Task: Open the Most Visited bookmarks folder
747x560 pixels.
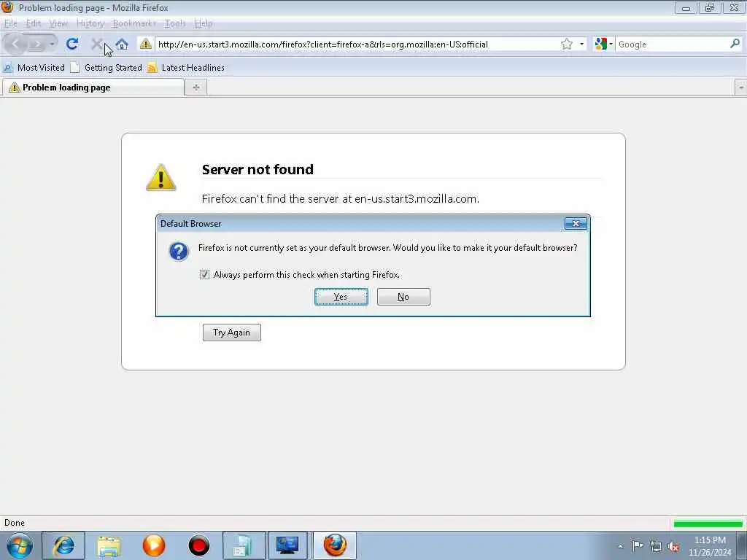Action: 34,68
